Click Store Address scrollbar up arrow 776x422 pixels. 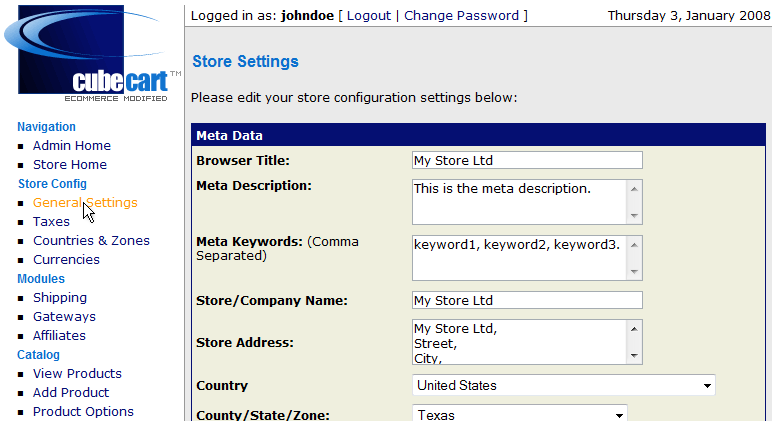pyautogui.click(x=634, y=329)
